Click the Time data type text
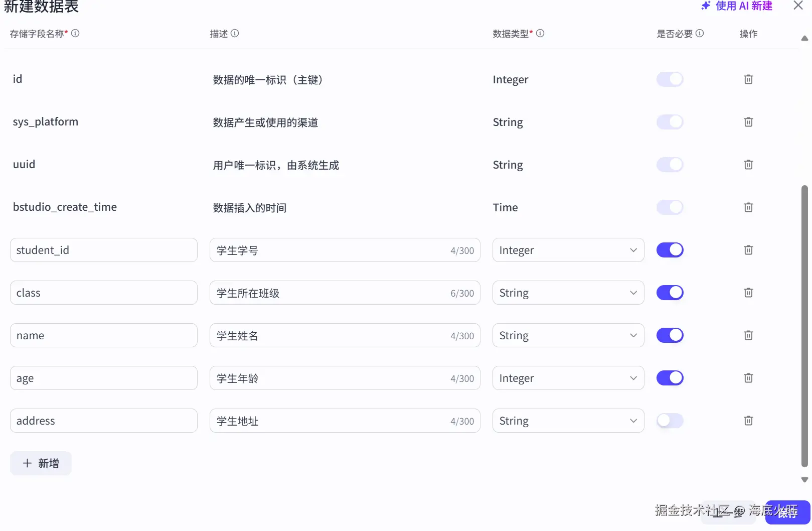812x531 pixels. (x=505, y=207)
